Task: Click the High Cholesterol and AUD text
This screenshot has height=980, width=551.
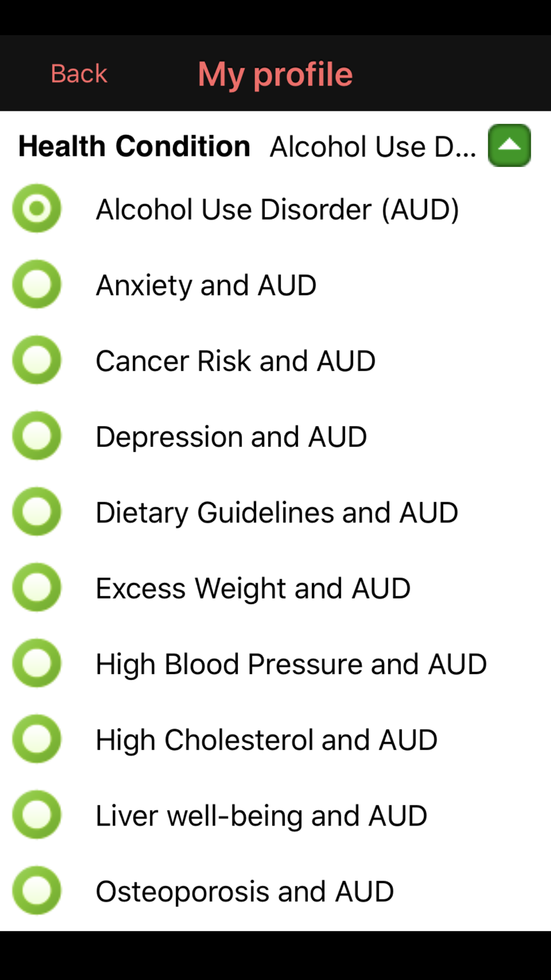Action: [267, 740]
